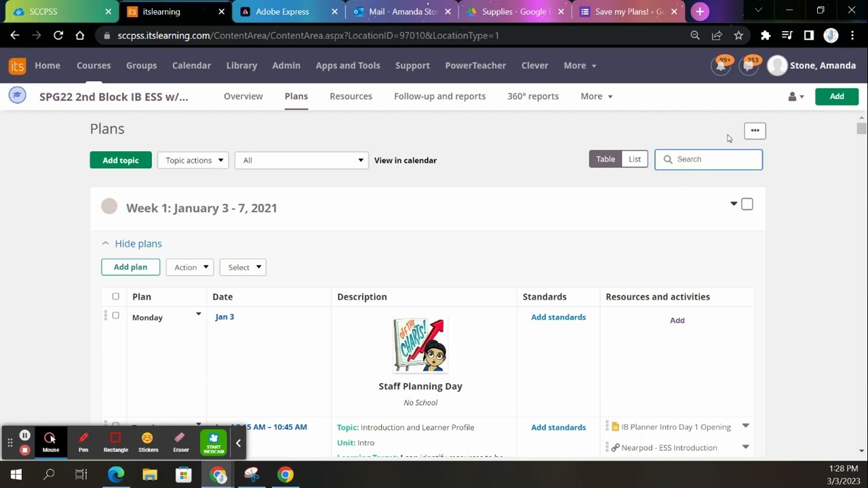This screenshot has width=868, height=488.
Task: Select the Eraser tool in recorder
Action: [181, 442]
